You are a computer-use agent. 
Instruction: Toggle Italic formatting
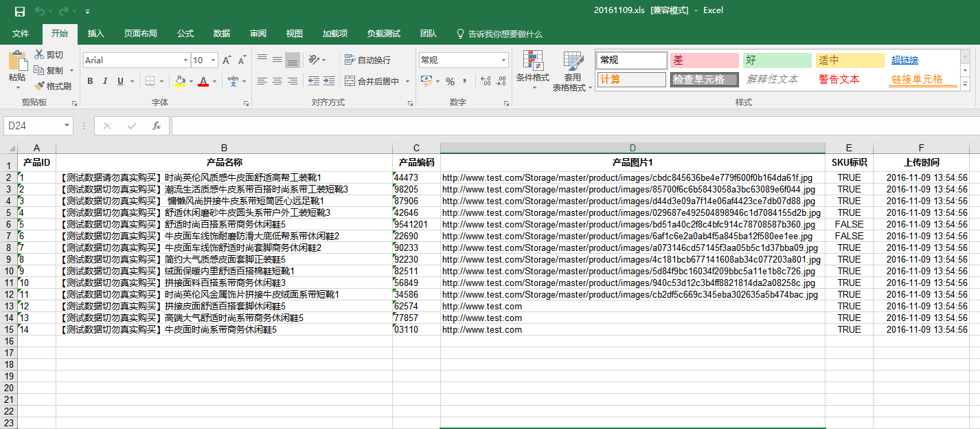[105, 81]
